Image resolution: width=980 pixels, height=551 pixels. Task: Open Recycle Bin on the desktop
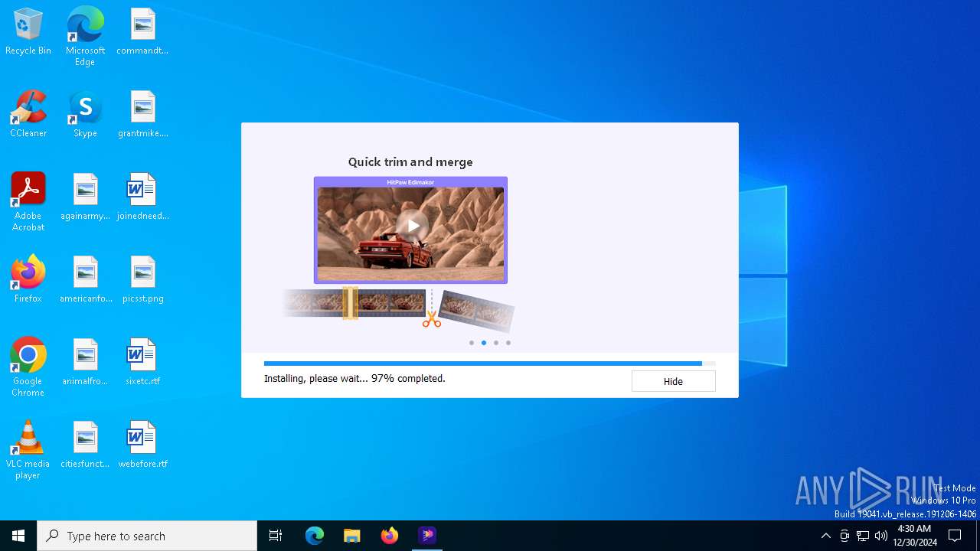pyautogui.click(x=28, y=32)
